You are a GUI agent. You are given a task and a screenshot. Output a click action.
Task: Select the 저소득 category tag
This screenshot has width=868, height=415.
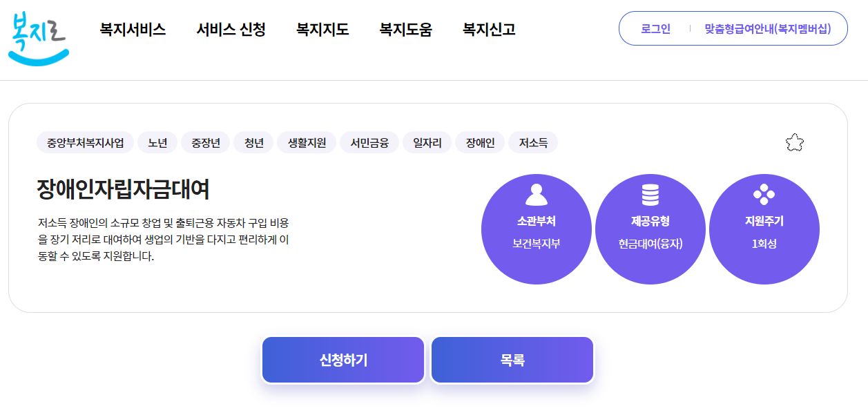(533, 142)
